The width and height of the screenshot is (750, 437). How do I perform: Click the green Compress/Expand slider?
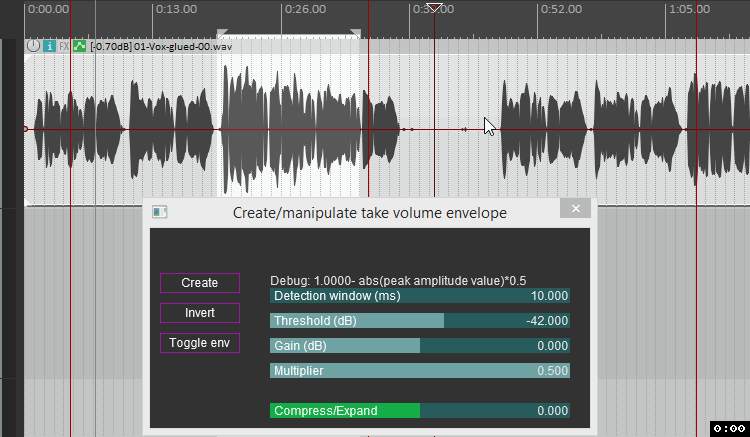click(420, 411)
